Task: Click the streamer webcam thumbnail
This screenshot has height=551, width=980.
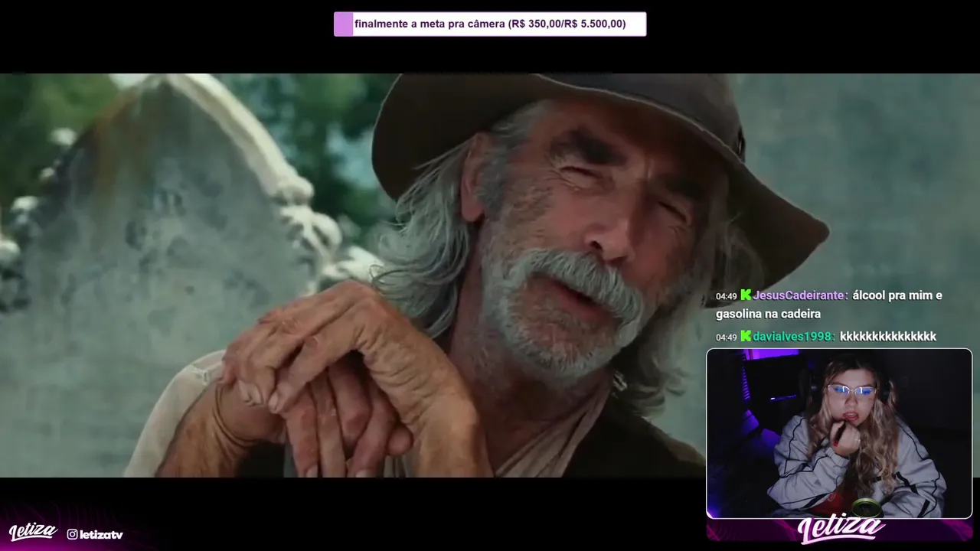Action: click(839, 434)
